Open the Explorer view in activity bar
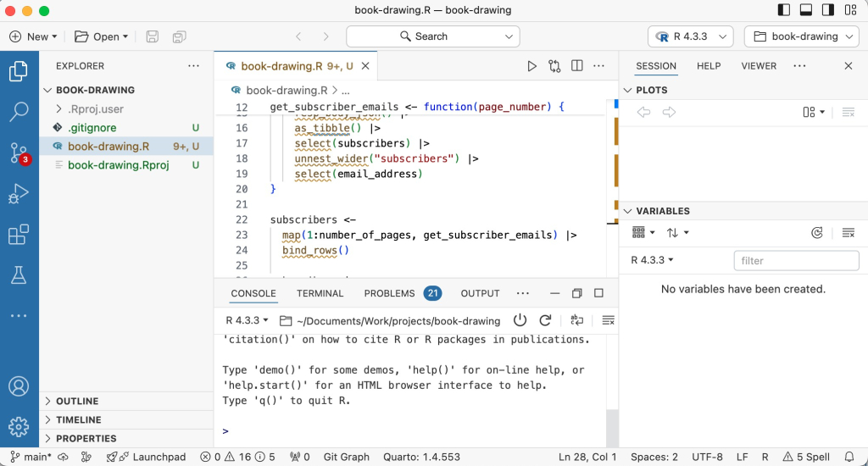Image resolution: width=868 pixels, height=466 pixels. click(x=19, y=71)
